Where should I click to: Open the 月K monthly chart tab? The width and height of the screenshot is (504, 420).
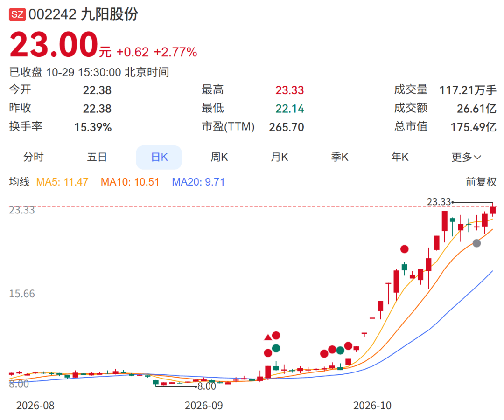(x=280, y=158)
